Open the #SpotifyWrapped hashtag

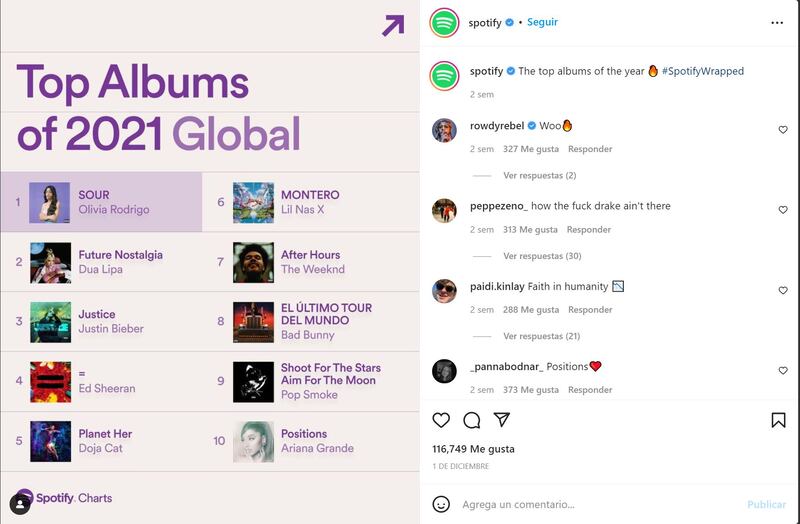[703, 71]
